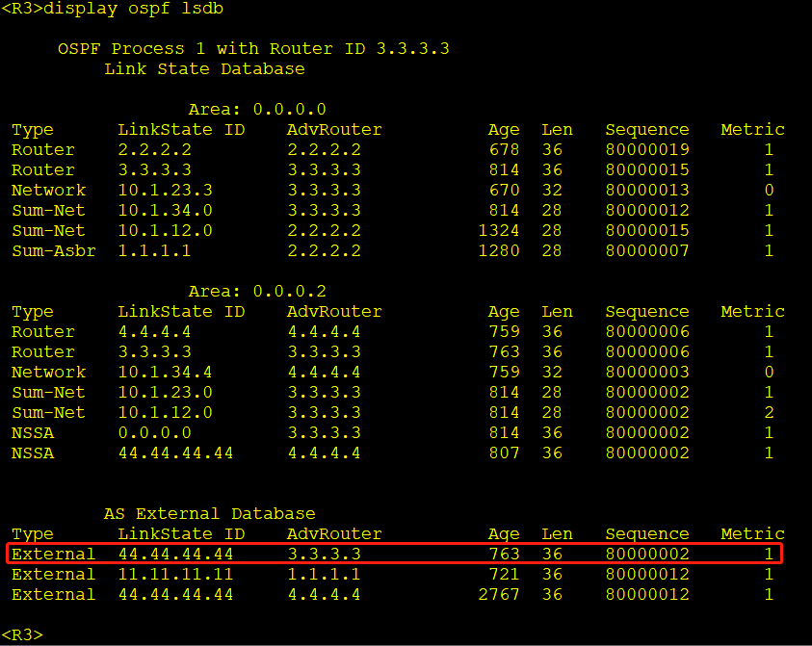The width and height of the screenshot is (812, 646).
Task: Select the 'Router ID 3.3.3.3' header text
Action: coord(359,49)
